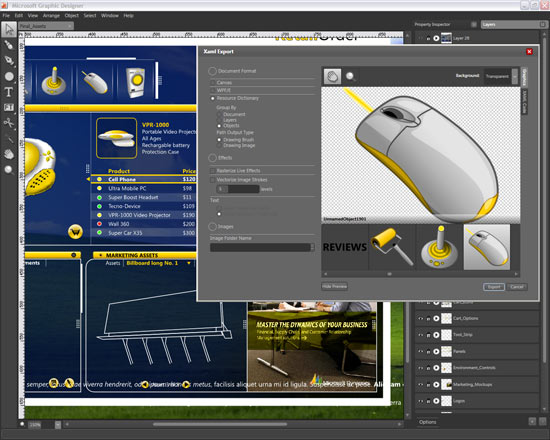Collapse the Effects section
This screenshot has height=440, width=550.
(212, 158)
